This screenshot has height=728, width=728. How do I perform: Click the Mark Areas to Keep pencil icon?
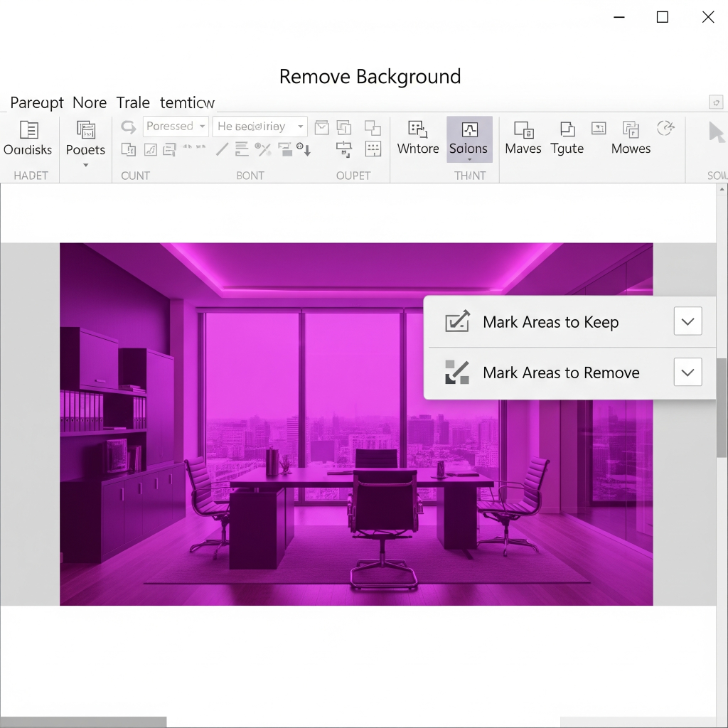pos(457,321)
